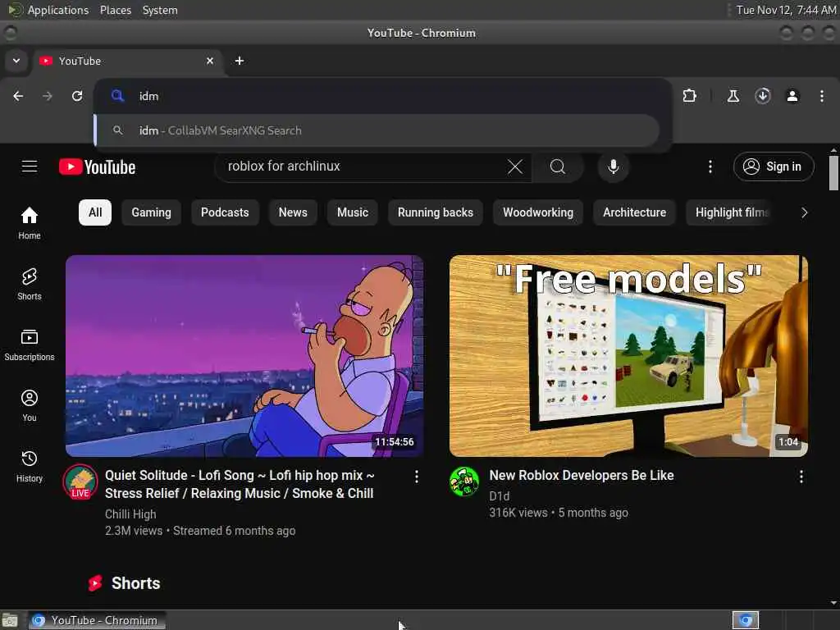The image size is (840, 630).
Task: Go to Home in sidebar
Action: coord(30,223)
